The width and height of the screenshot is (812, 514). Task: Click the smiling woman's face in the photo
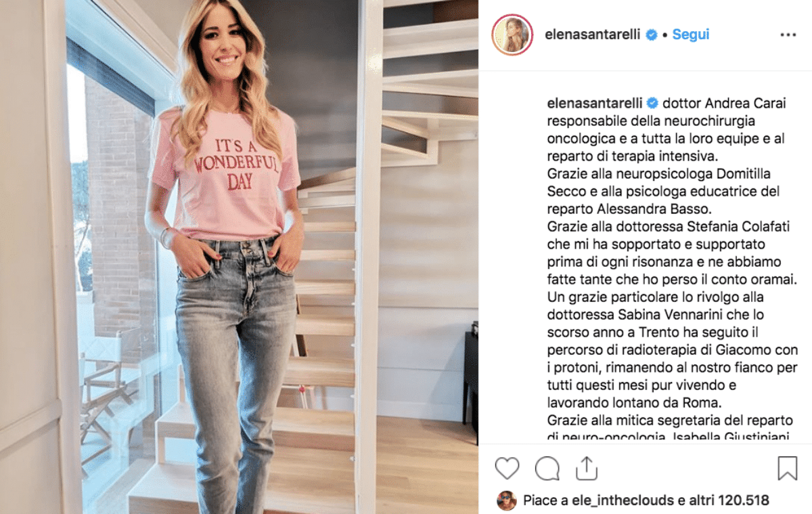click(227, 49)
